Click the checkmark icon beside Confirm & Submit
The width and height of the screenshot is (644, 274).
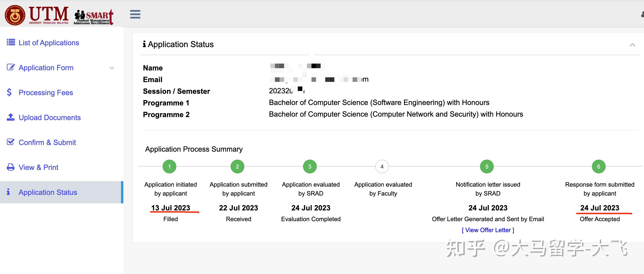[x=11, y=142]
